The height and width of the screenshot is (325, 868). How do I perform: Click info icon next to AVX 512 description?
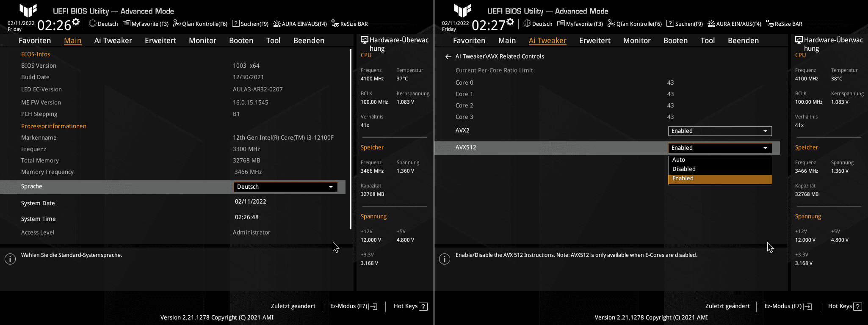pyautogui.click(x=445, y=259)
